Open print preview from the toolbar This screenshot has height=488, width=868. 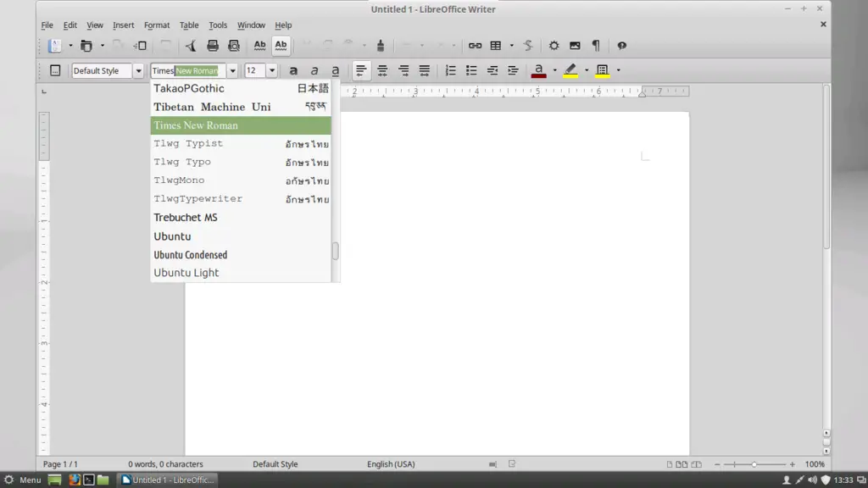[x=234, y=46]
